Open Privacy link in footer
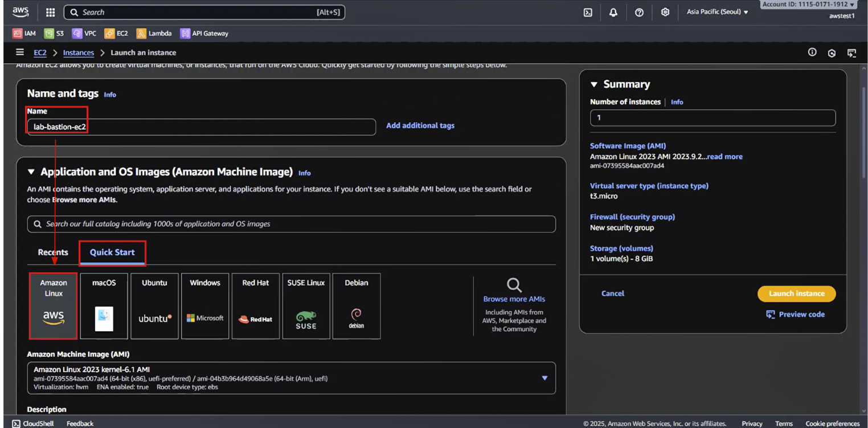The image size is (868, 428). (752, 423)
